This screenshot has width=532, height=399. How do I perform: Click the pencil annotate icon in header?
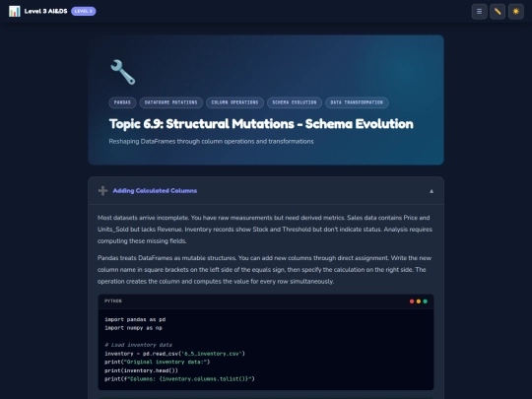pyautogui.click(x=498, y=12)
